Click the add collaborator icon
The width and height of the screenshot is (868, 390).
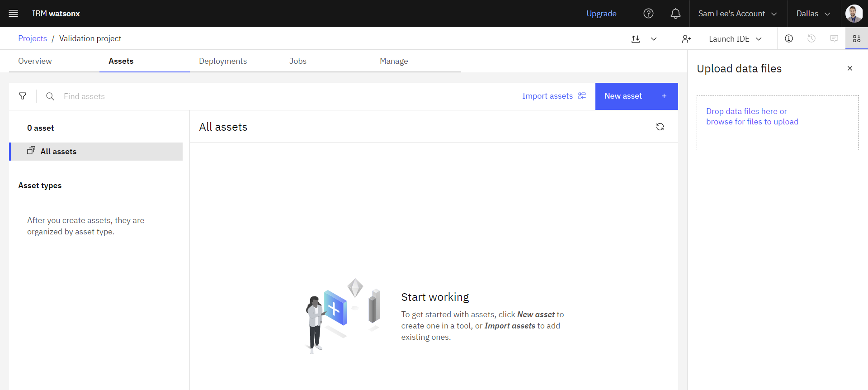(x=686, y=39)
